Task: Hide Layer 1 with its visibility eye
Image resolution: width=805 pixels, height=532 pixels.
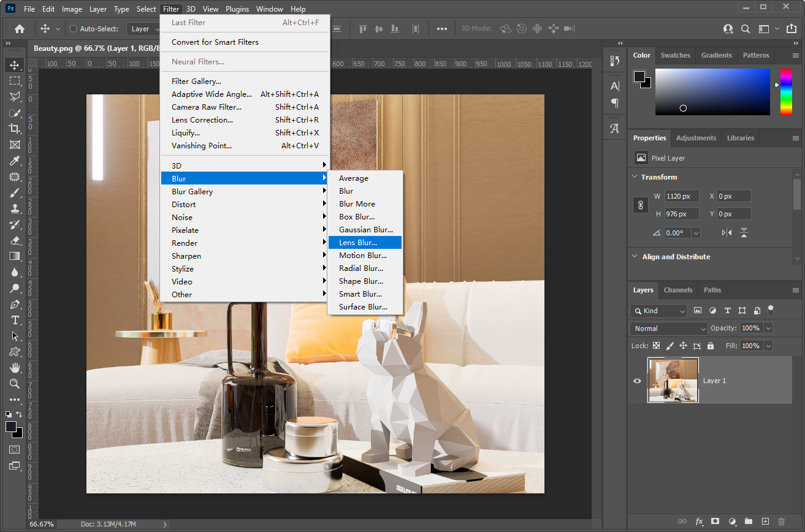Action: click(637, 381)
